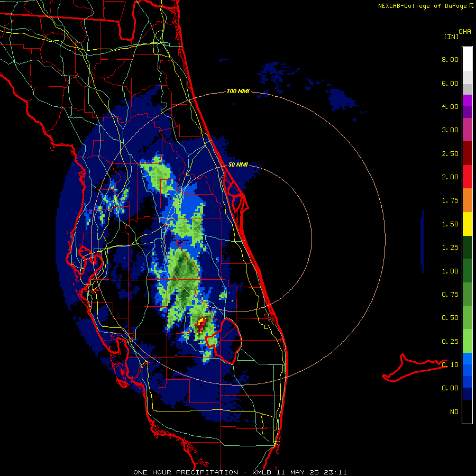This screenshot has height=476, width=476.
Task: Click the ND legend label
Action: [454, 412]
